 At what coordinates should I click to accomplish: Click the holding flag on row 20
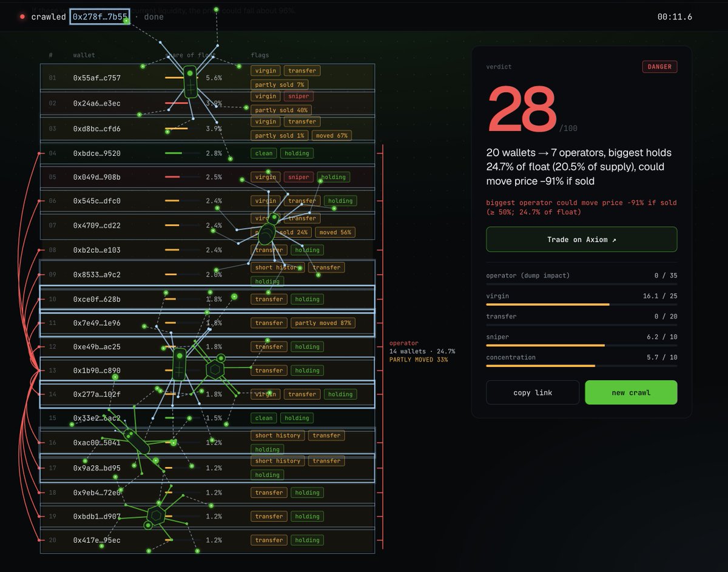coord(307,540)
